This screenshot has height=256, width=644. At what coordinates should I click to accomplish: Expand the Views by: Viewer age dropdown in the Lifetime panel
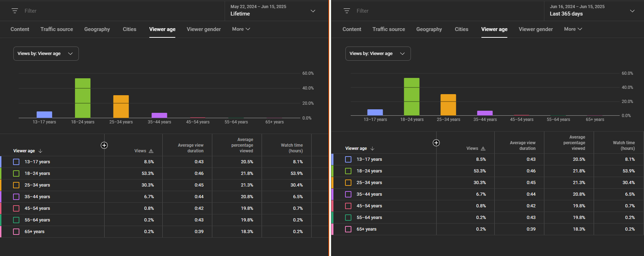pyautogui.click(x=46, y=54)
